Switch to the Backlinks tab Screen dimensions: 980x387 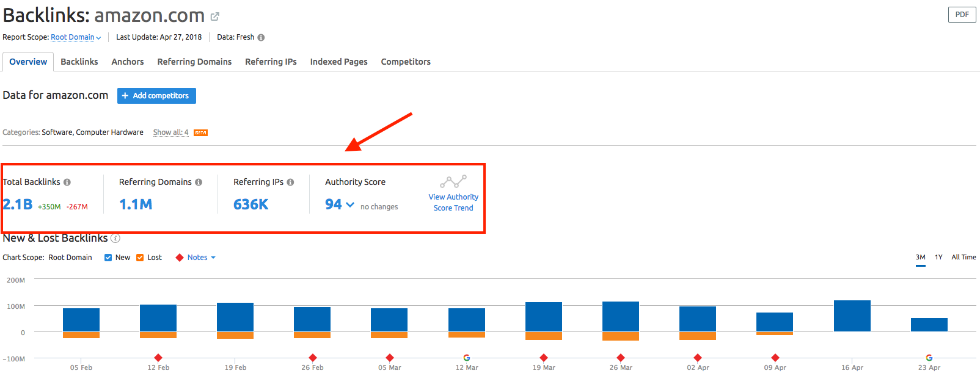(x=79, y=62)
